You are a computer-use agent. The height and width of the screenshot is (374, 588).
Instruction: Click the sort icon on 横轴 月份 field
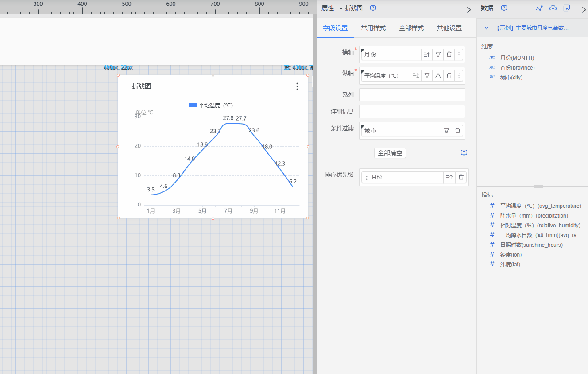coord(426,55)
